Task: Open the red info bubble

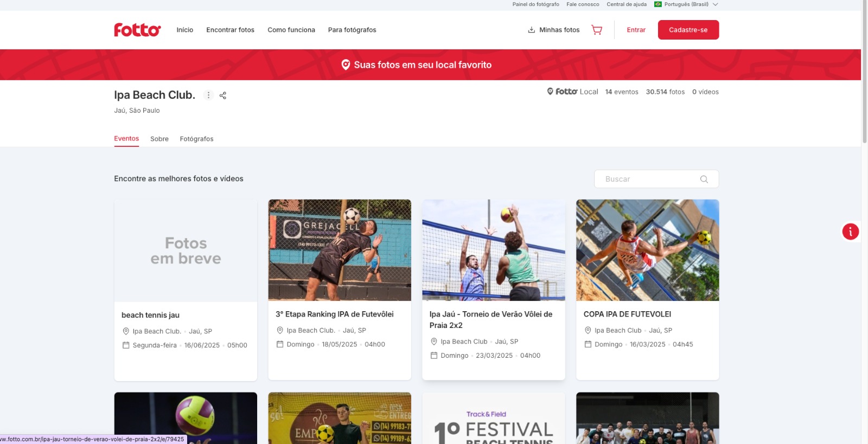Action: coord(850,231)
